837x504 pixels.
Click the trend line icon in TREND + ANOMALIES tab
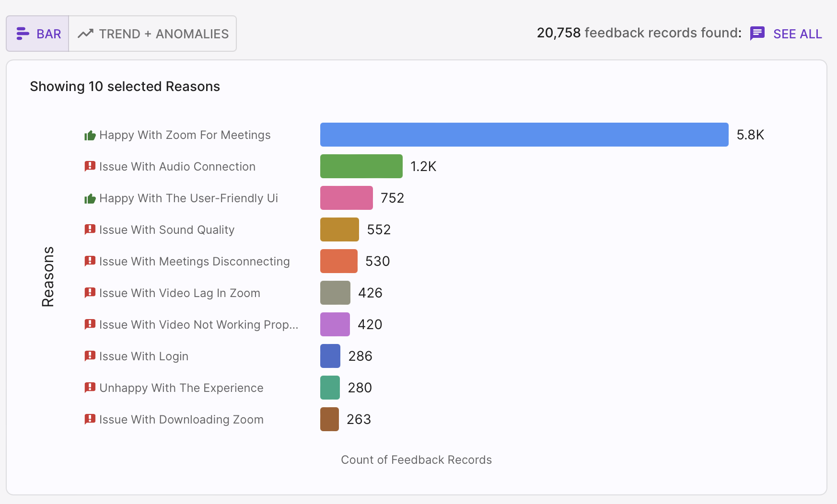(x=86, y=34)
